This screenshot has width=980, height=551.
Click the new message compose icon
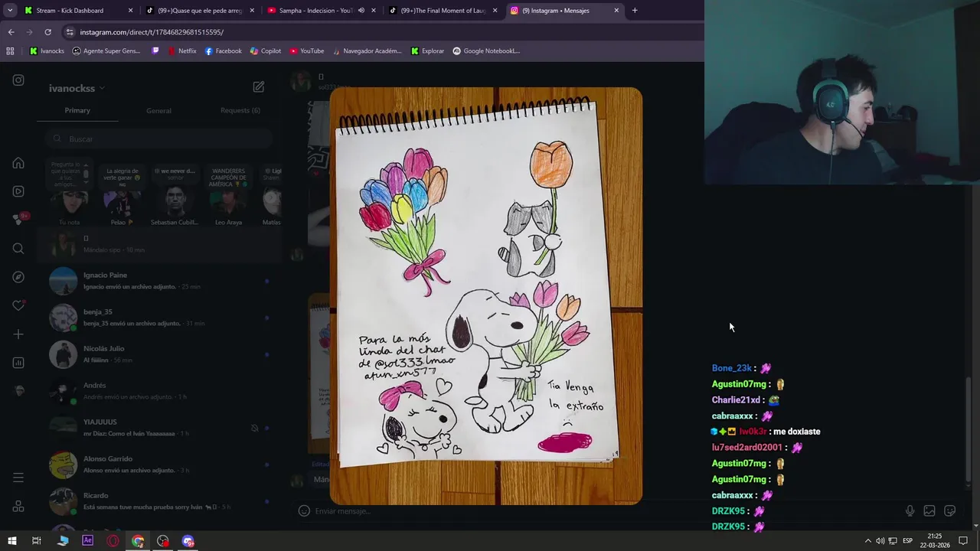[x=259, y=87]
